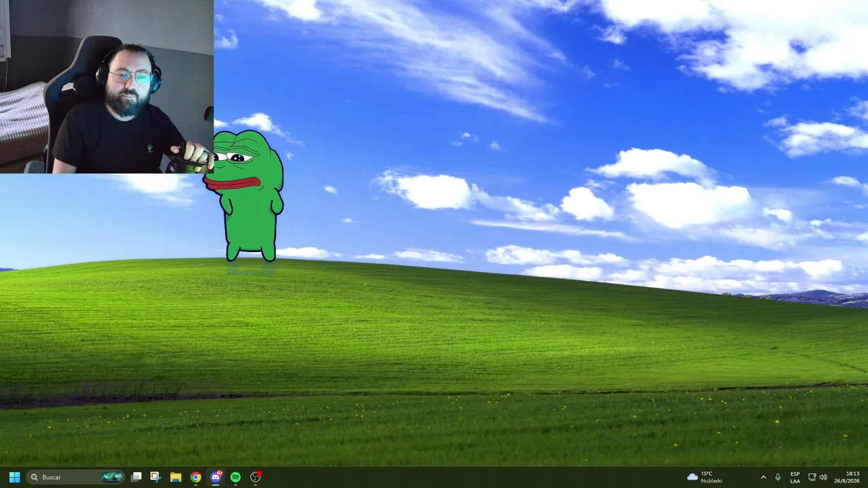Open the clock and date panel
868x488 pixels.
click(847, 477)
